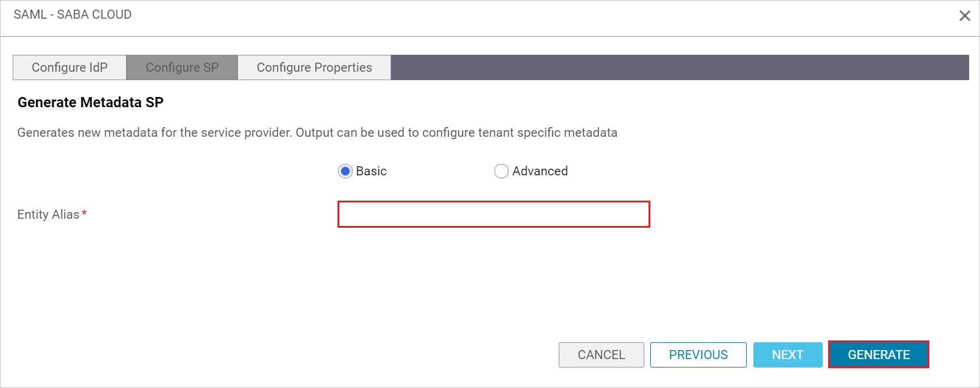Go back using the PREVIOUS button

click(698, 355)
